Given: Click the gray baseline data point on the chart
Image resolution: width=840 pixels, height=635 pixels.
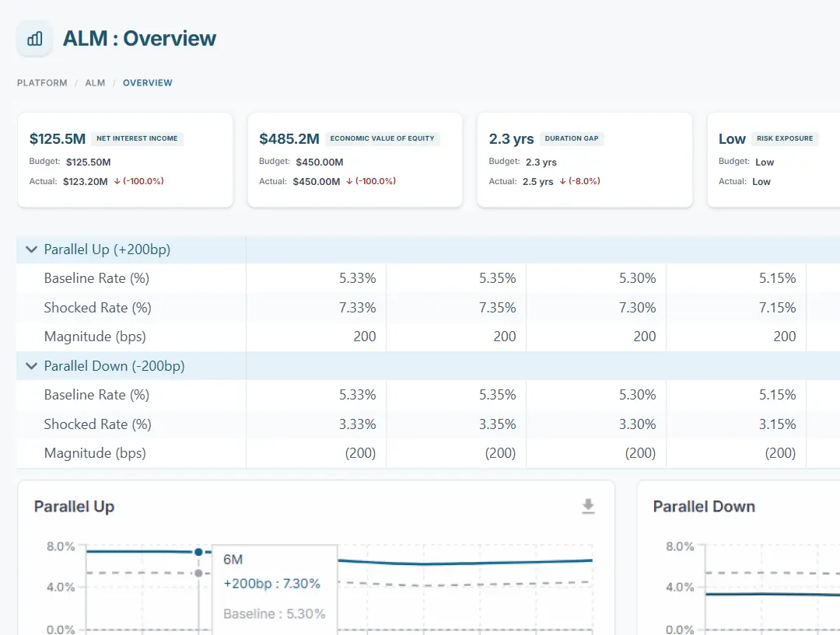Looking at the screenshot, I should click(x=198, y=573).
